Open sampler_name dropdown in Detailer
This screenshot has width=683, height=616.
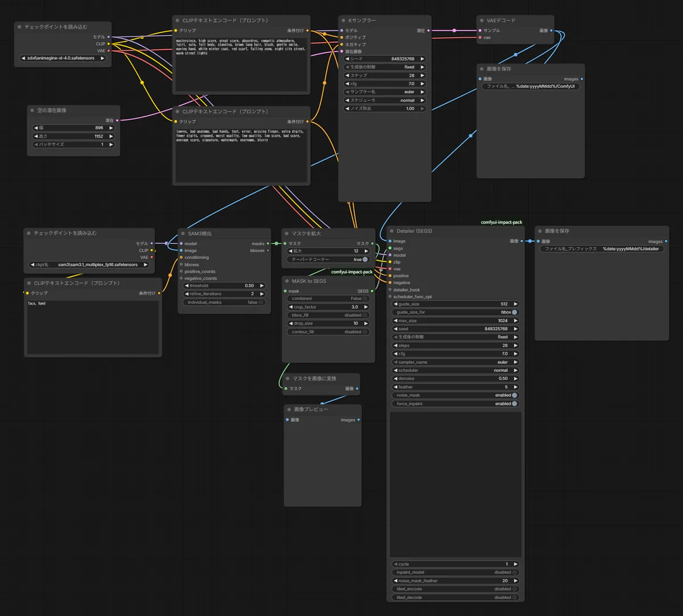click(455, 362)
